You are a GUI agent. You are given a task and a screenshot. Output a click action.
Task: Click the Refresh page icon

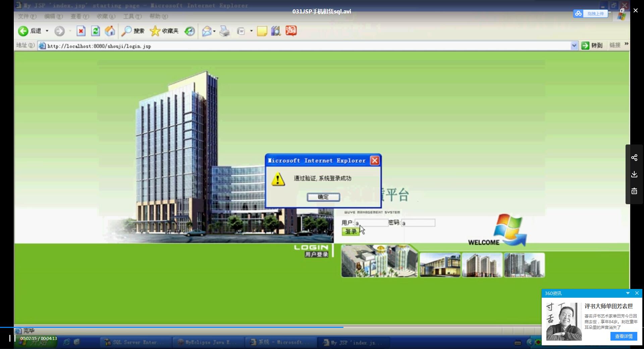[x=96, y=31]
